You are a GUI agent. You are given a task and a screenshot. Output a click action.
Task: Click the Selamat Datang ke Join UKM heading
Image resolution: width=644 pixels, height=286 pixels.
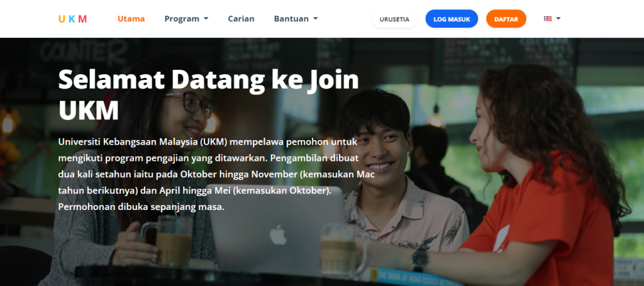(x=209, y=95)
